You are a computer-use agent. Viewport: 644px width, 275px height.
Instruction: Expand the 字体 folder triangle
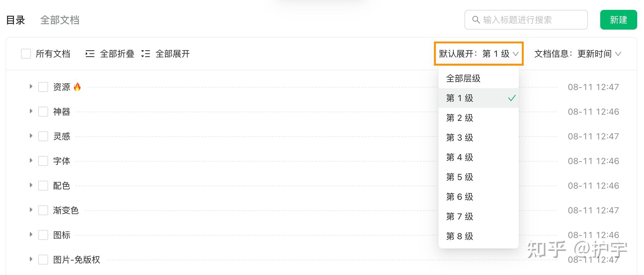(x=31, y=161)
